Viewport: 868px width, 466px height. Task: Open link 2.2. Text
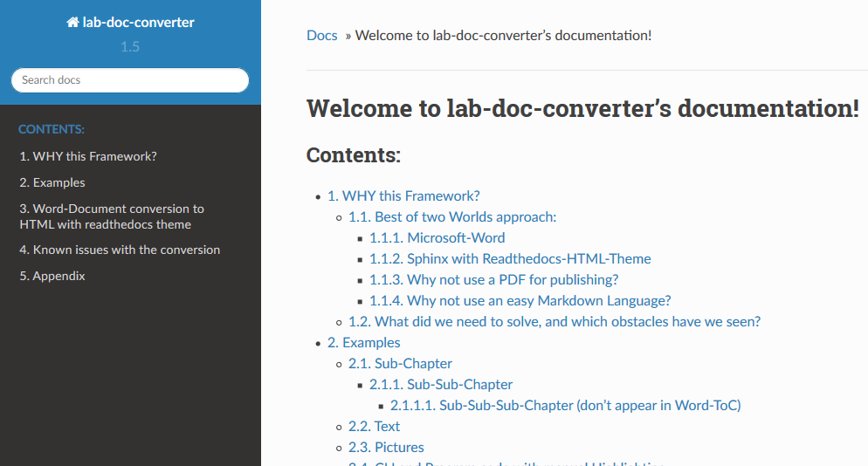click(x=375, y=427)
